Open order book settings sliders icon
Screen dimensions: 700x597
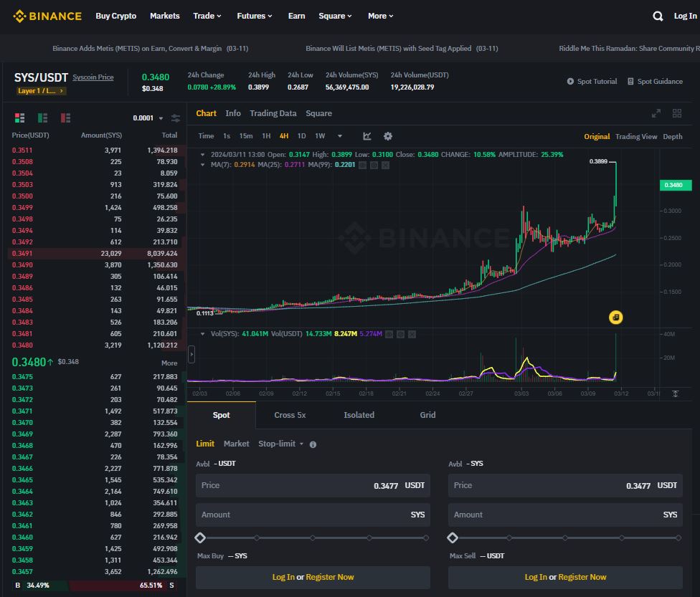point(176,118)
